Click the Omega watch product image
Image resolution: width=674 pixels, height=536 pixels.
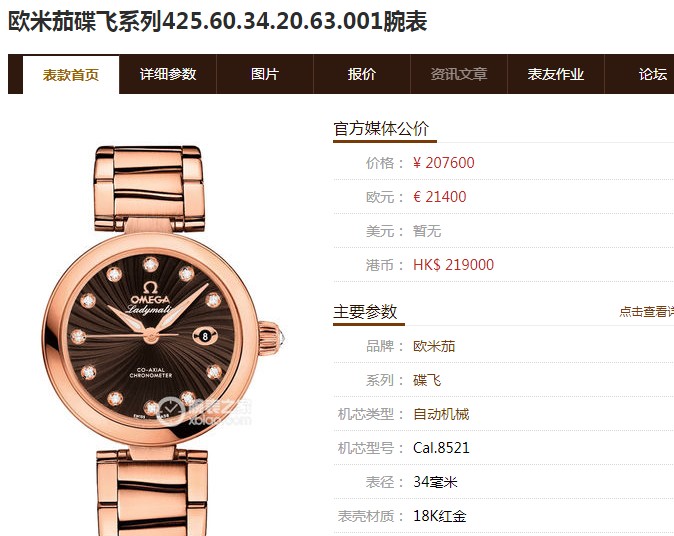[163, 340]
